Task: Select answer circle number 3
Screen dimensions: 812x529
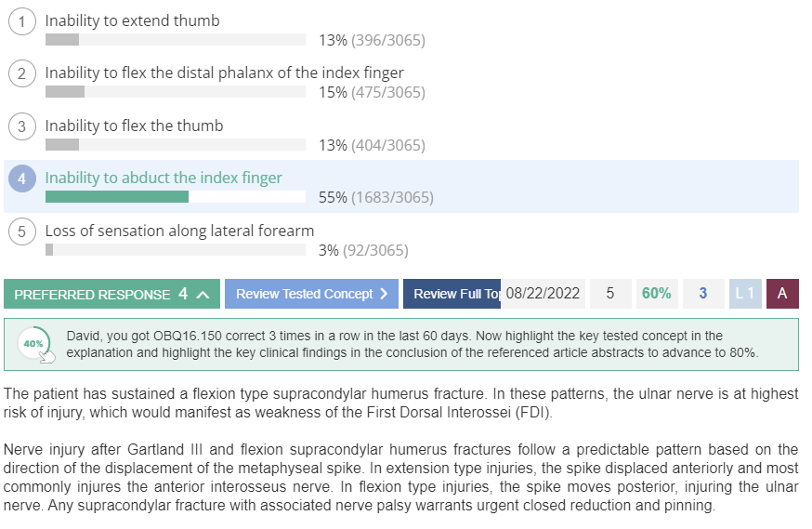Action: tap(21, 126)
